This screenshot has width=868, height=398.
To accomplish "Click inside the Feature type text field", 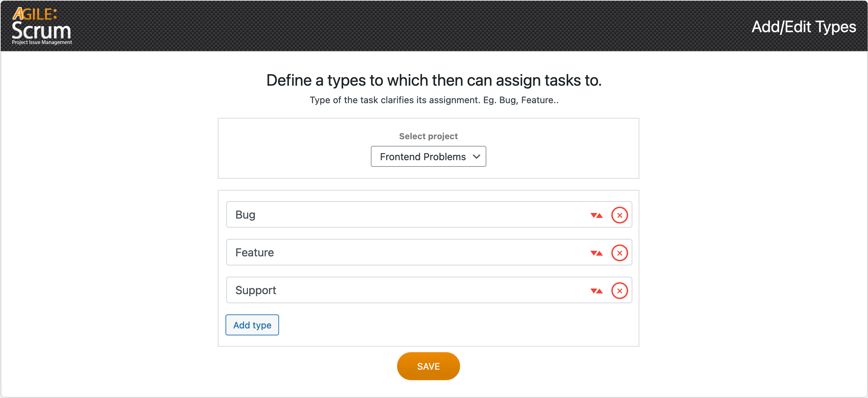I will click(x=350, y=252).
